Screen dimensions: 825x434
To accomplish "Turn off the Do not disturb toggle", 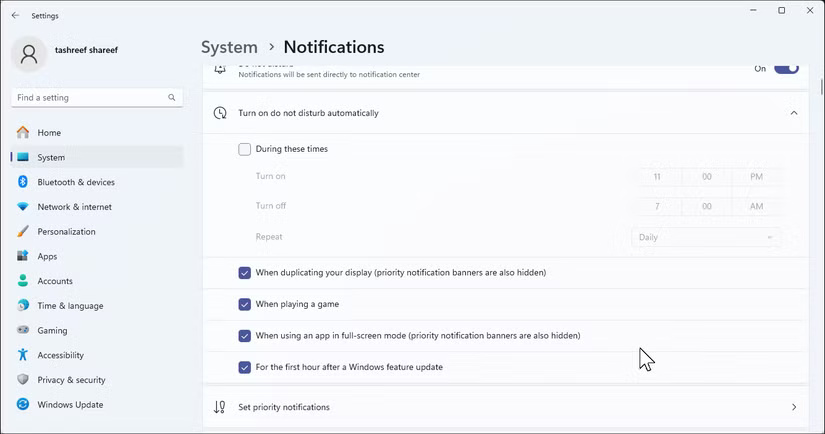I will [x=786, y=69].
